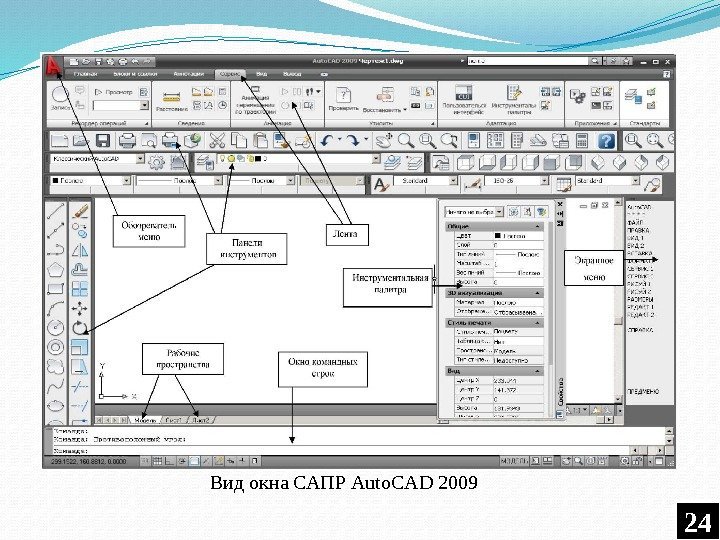Click the Text Style 'A' brush icon

click(381, 184)
